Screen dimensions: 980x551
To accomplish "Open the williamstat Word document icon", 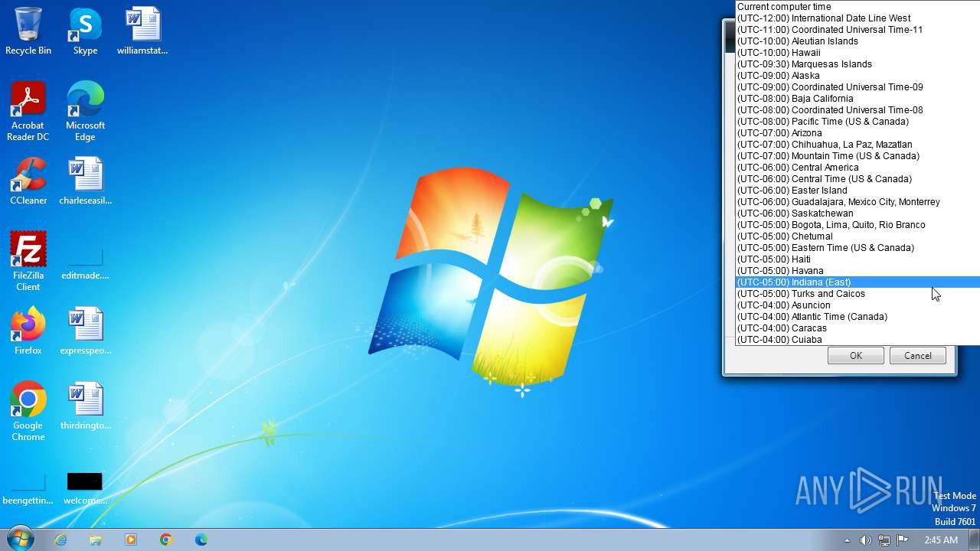I will (x=142, y=31).
